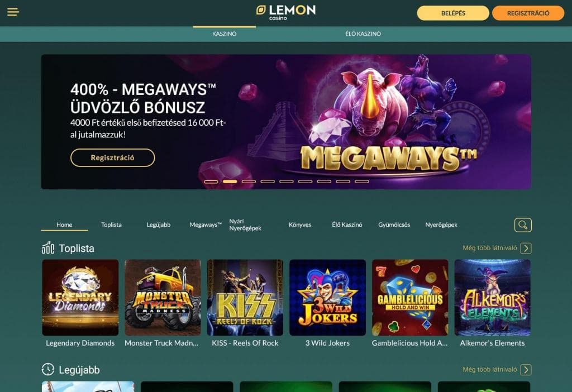Open Még több látnivaló for Toplista
Screen dimensions: 572x392
[x=489, y=248]
